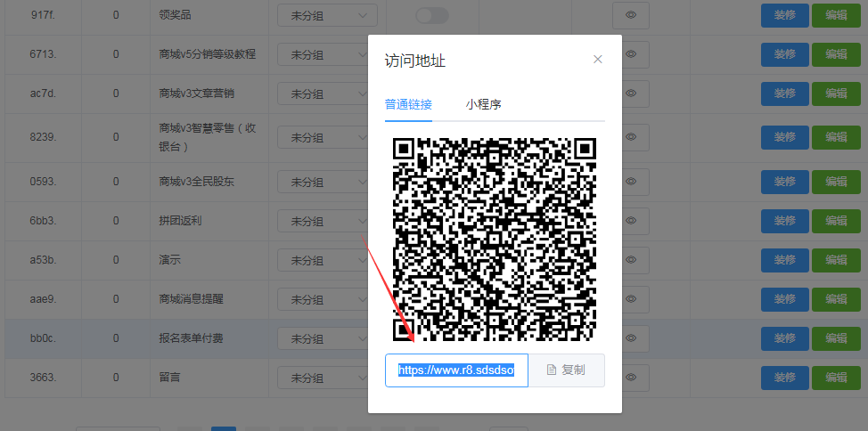This screenshot has width=868, height=431.
Task: Expand group dropdown for 商城消息提醒
Action: tap(323, 299)
